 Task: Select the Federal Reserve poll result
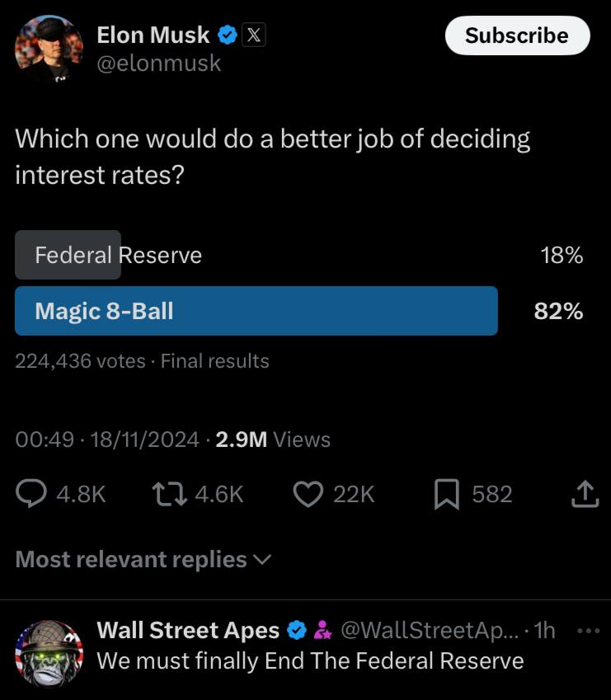(x=118, y=256)
